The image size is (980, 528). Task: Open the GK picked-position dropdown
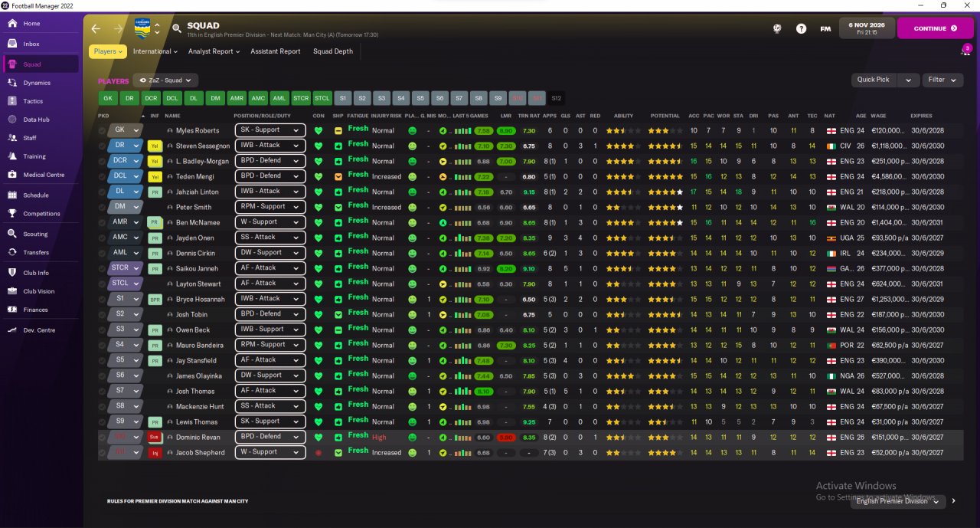126,130
